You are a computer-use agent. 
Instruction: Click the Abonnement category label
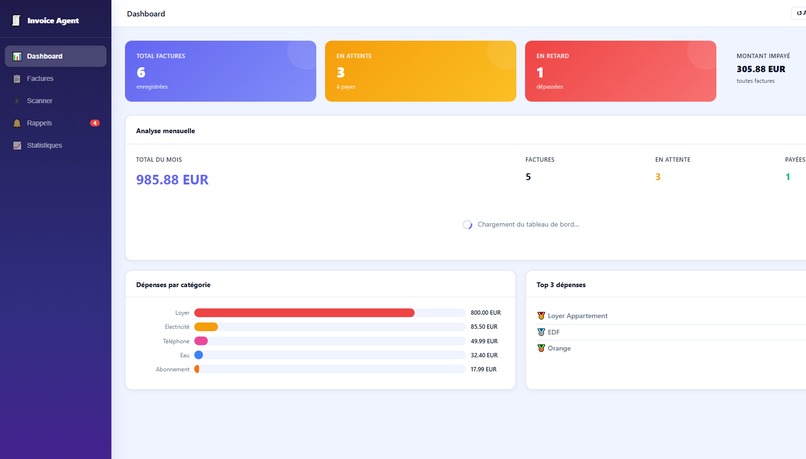(x=173, y=369)
